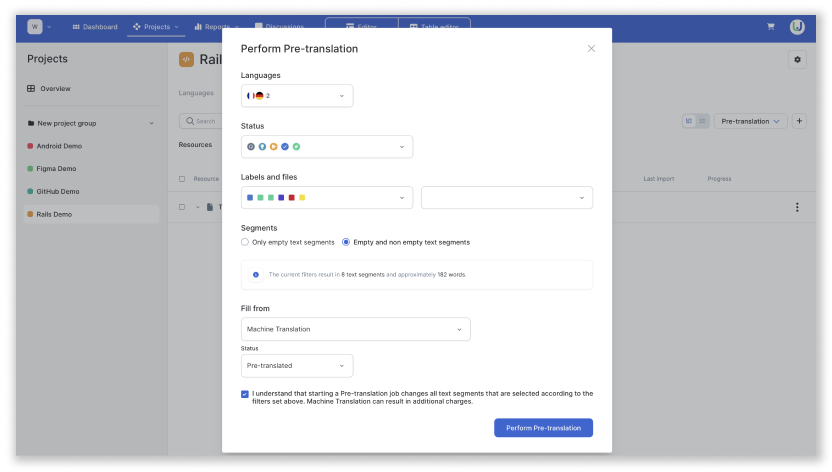Open the Reports menu

pyautogui.click(x=216, y=27)
